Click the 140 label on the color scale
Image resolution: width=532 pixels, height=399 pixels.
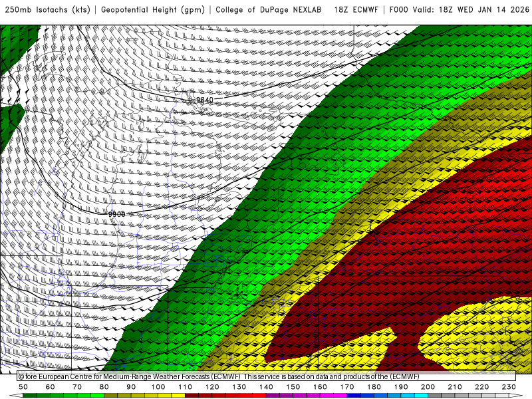(x=266, y=387)
